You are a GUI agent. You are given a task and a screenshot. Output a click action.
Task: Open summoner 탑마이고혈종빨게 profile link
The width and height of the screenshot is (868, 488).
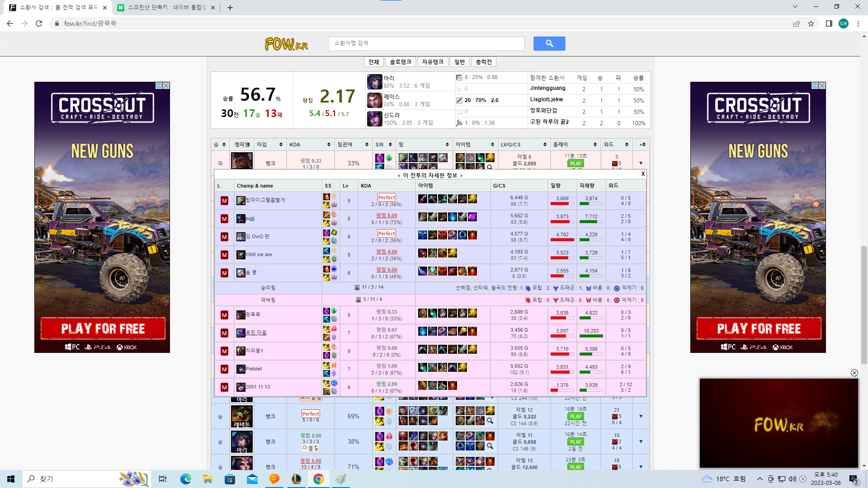coord(265,200)
